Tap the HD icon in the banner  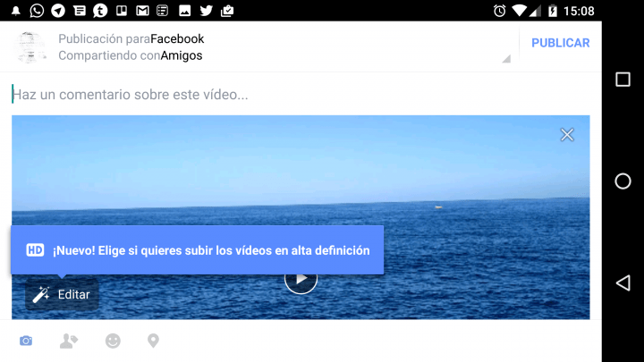35,250
